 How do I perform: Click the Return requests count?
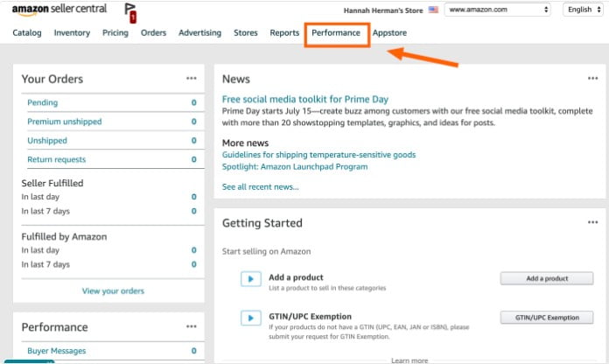pyautogui.click(x=193, y=159)
